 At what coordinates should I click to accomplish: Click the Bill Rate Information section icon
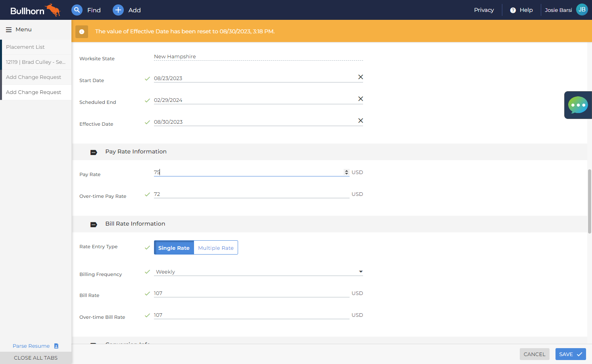click(94, 224)
